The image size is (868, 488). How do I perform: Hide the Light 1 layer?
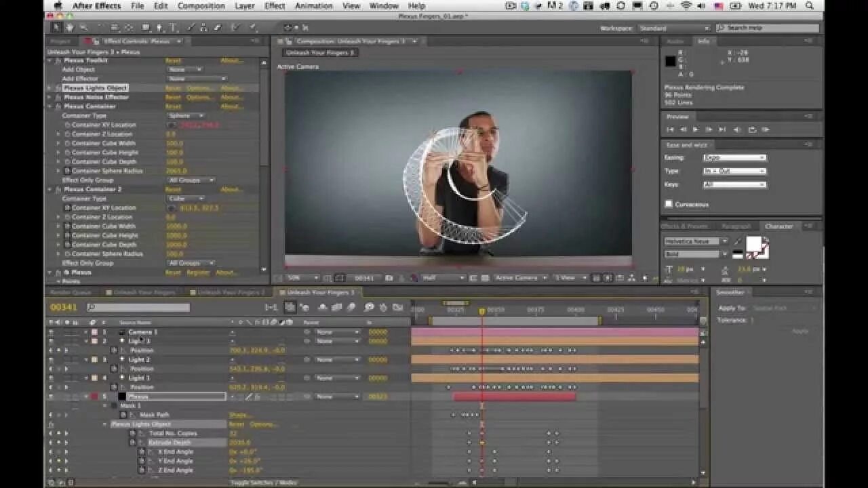[x=51, y=378]
